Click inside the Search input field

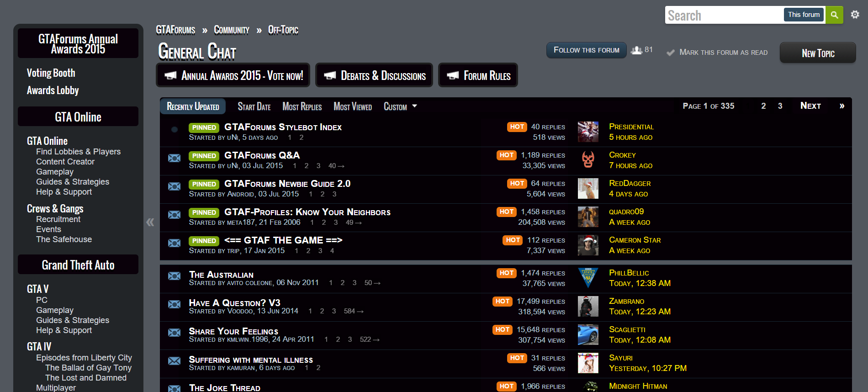[x=724, y=15]
